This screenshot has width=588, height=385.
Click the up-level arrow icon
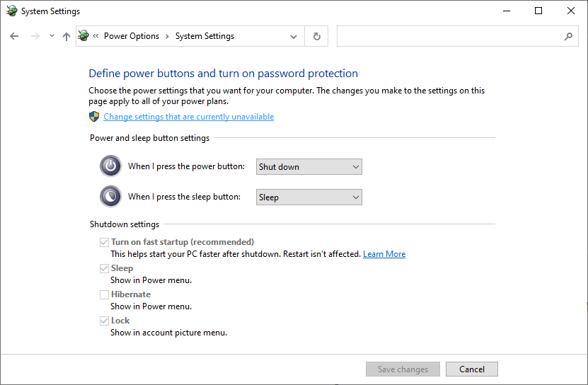tap(67, 36)
